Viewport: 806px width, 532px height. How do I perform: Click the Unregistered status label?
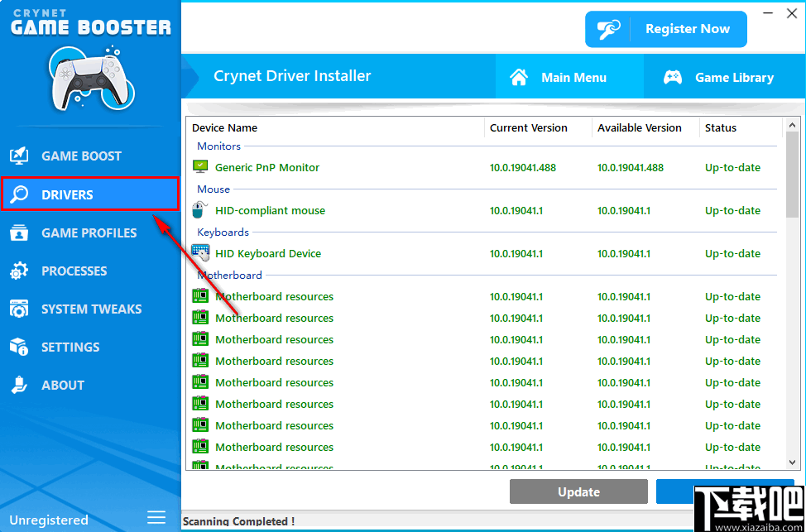(x=48, y=520)
